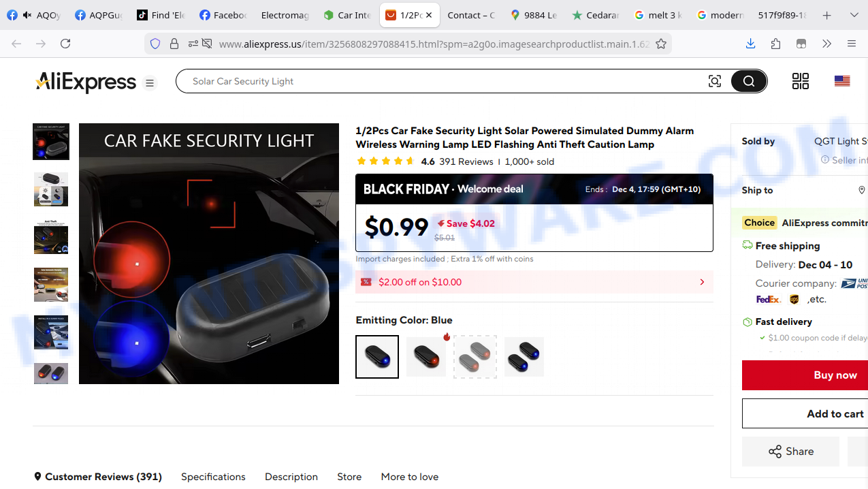
Task: Click the black search magnifier button
Action: tap(749, 81)
